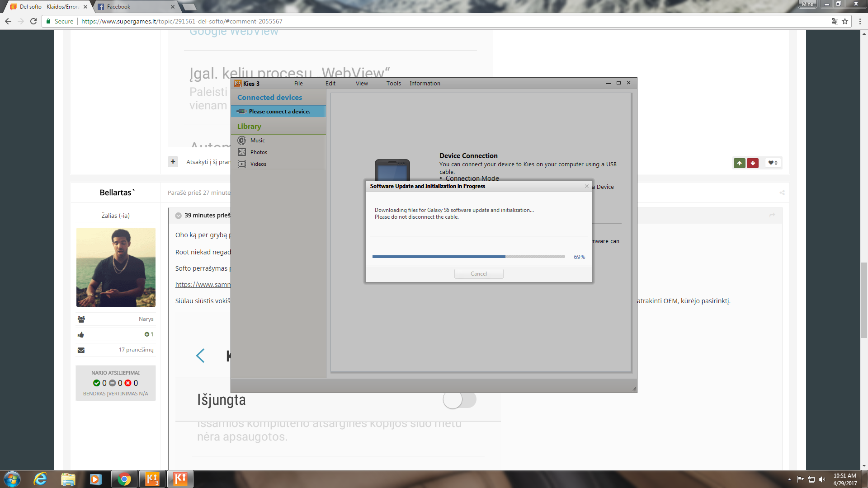
Task: Switch to the Facebook browser tab
Action: tap(134, 7)
